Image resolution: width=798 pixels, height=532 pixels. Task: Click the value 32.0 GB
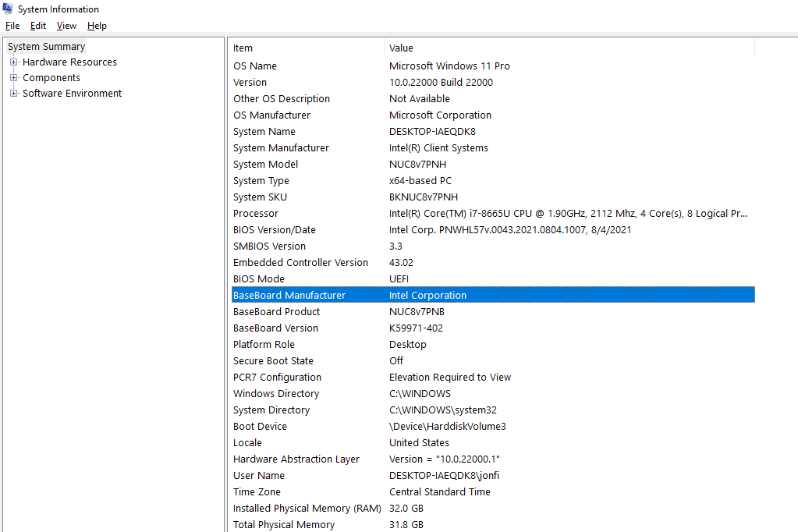coord(406,508)
